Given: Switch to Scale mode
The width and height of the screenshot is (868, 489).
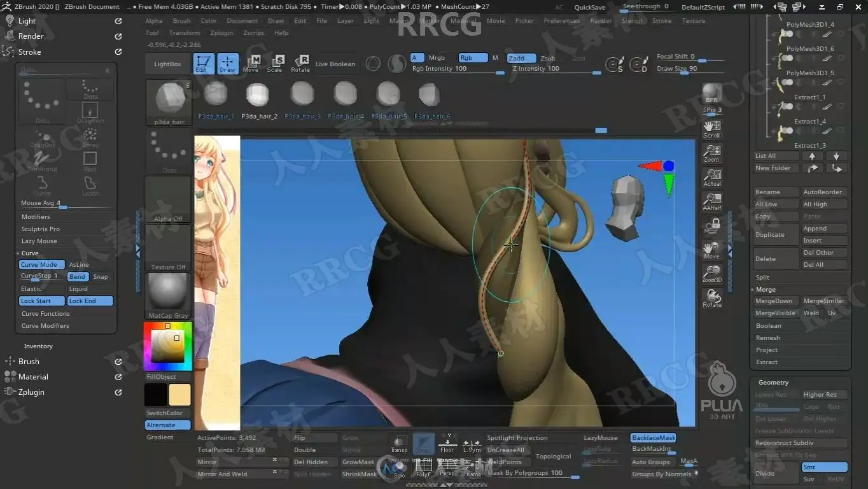Looking at the screenshot, I should pos(276,64).
